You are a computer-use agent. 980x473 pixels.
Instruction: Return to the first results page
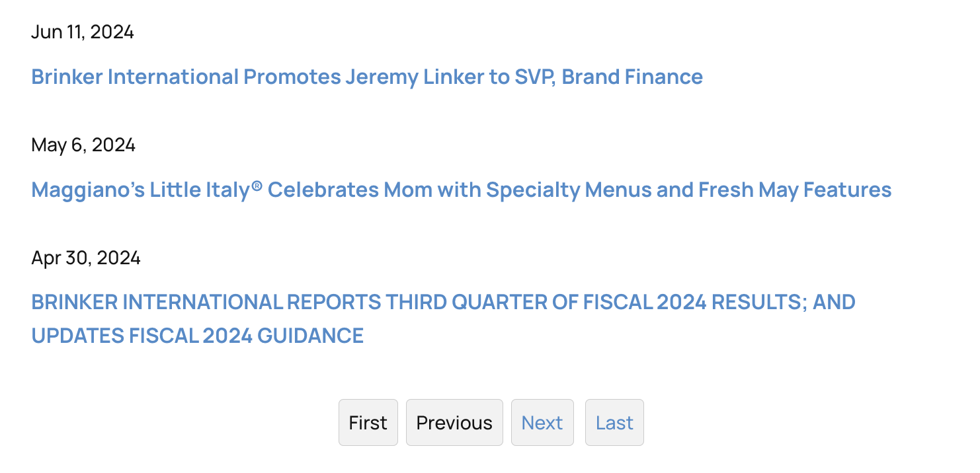coord(368,422)
